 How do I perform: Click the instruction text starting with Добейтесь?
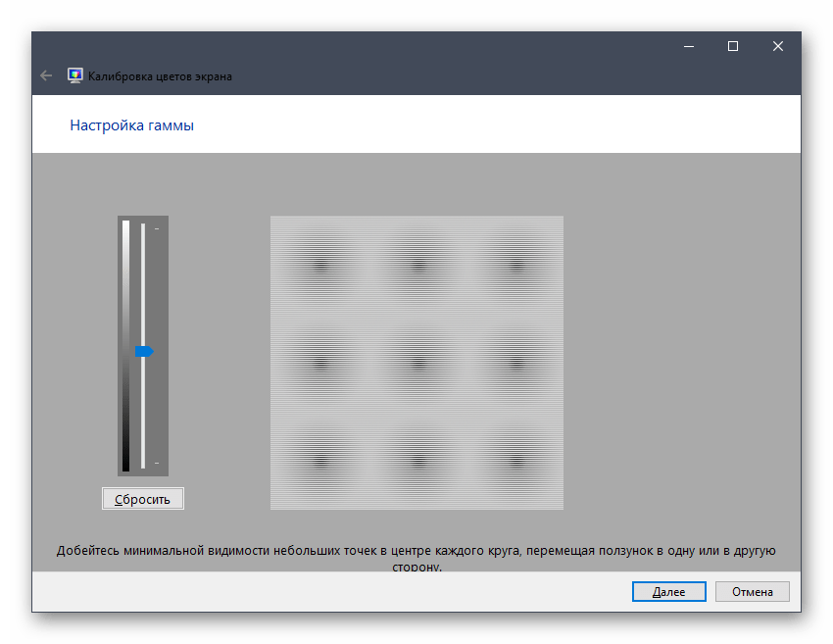point(416,552)
